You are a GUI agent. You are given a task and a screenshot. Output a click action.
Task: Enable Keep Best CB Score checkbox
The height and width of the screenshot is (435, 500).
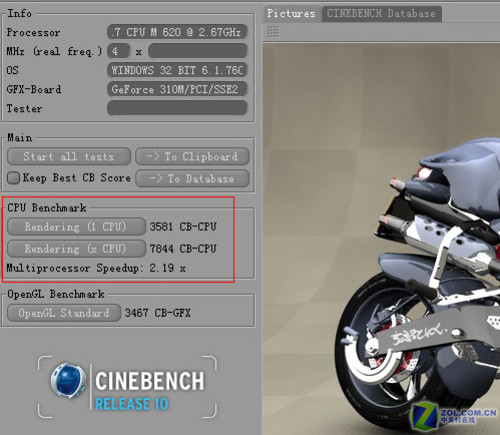pyautogui.click(x=14, y=178)
